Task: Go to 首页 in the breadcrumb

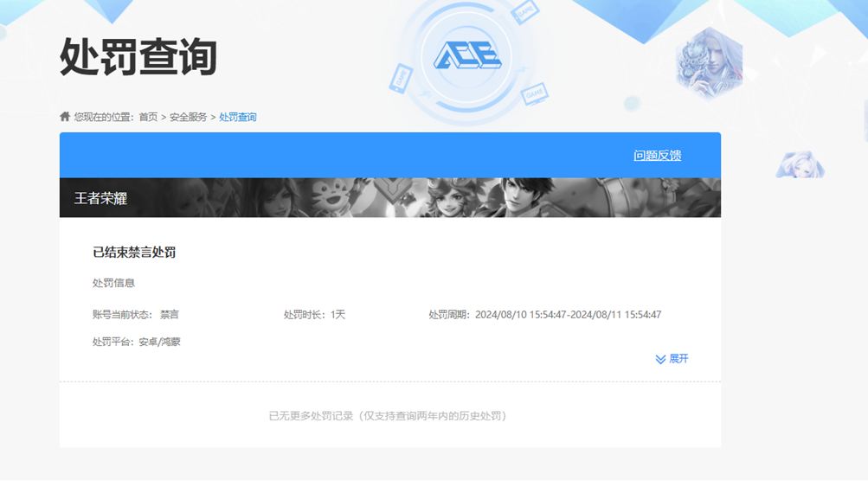Action: click(x=148, y=117)
